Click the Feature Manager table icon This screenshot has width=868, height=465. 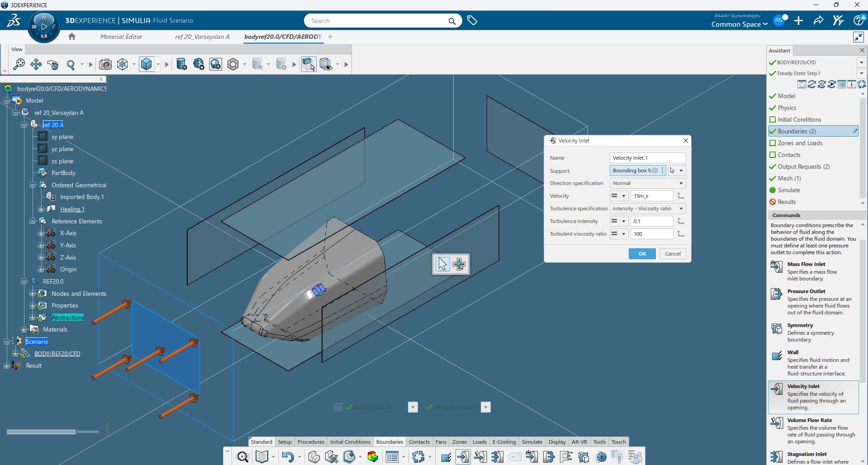coord(392,457)
